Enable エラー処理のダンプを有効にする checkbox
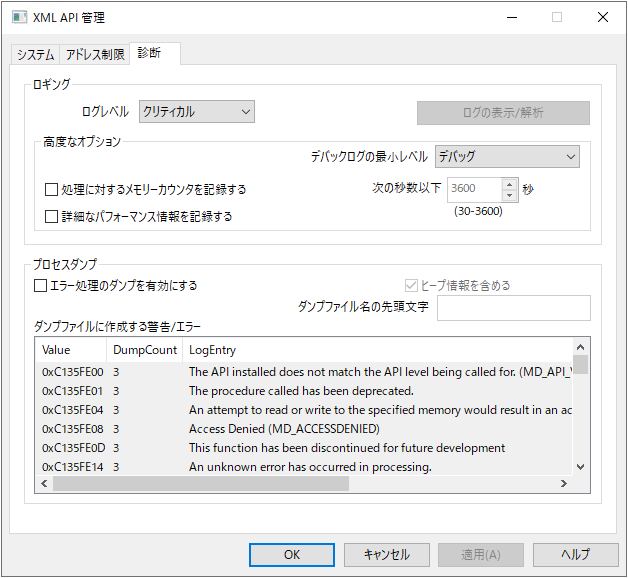This screenshot has width=628, height=578. point(41,286)
